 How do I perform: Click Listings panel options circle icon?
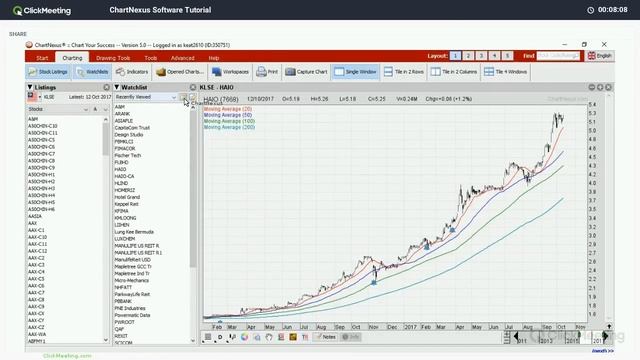[107, 87]
